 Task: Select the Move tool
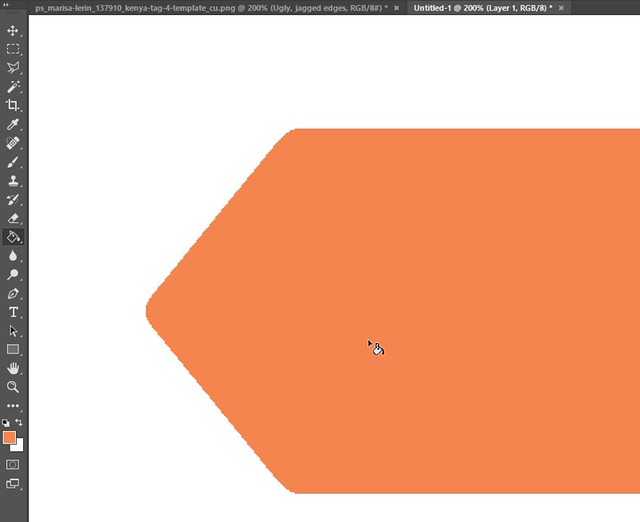point(13,31)
